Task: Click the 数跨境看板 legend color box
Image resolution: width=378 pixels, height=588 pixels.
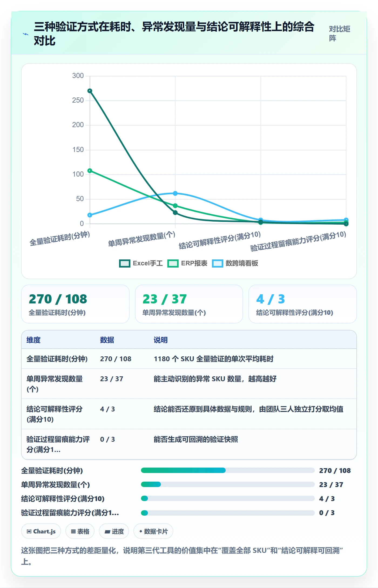Action: click(x=217, y=263)
